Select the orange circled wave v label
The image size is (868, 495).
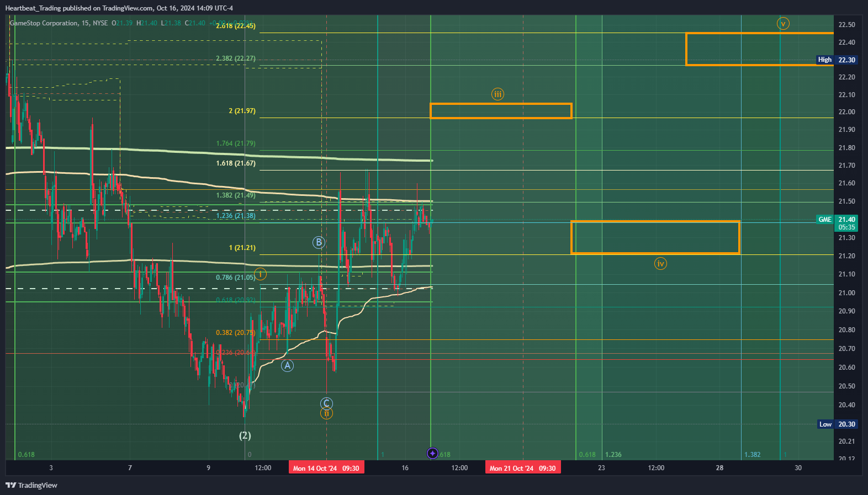pos(782,24)
